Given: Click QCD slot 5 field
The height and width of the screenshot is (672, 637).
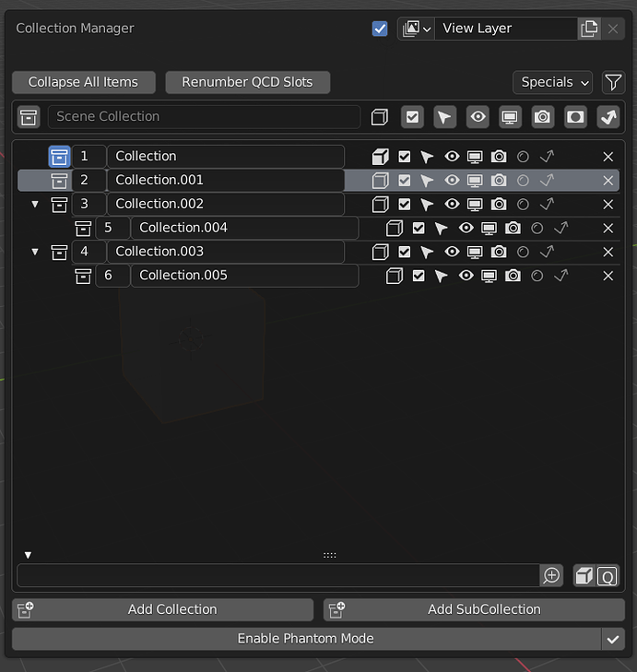Looking at the screenshot, I should pyautogui.click(x=112, y=228).
